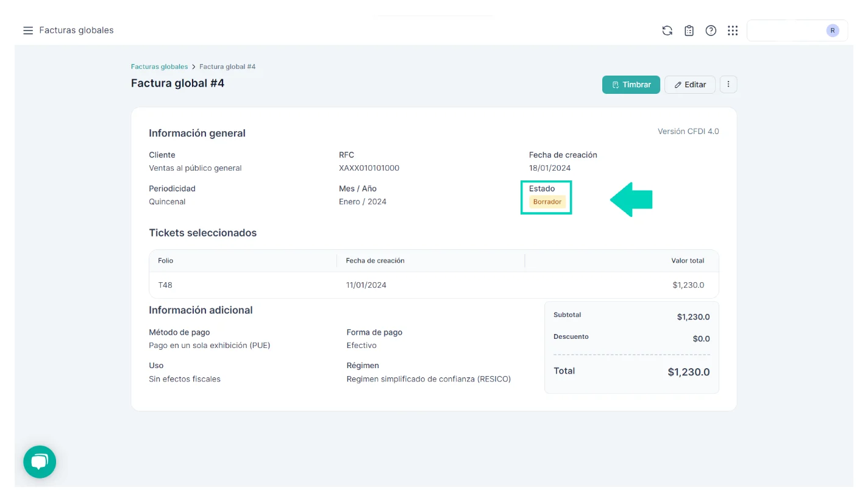Click Sin efectos fiscales value
The width and height of the screenshot is (868, 501).
click(x=185, y=379)
